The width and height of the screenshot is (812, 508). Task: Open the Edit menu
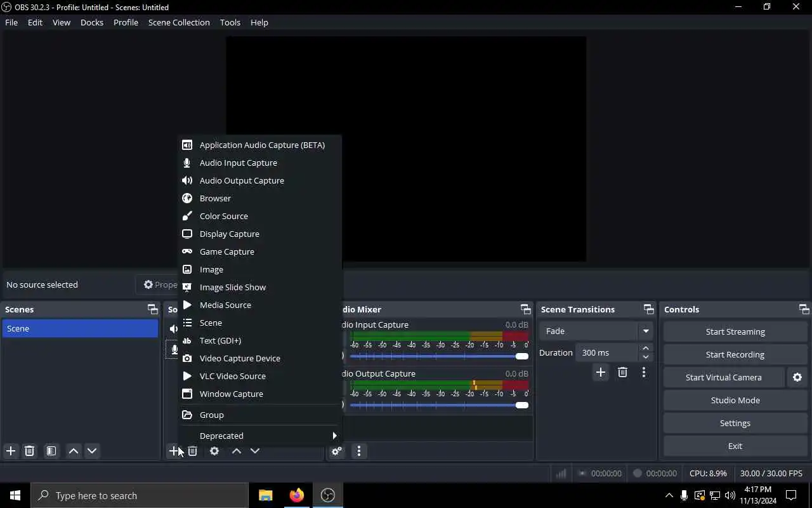click(x=35, y=22)
